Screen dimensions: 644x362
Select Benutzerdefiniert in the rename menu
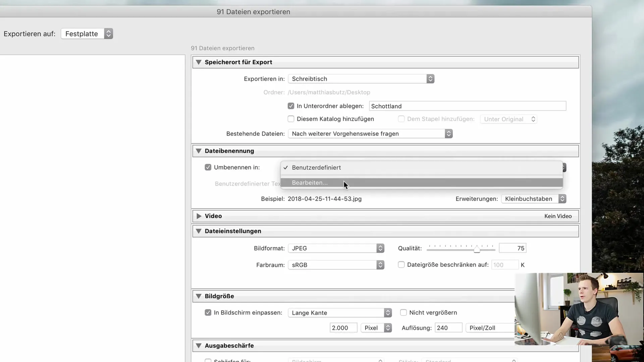pyautogui.click(x=422, y=168)
